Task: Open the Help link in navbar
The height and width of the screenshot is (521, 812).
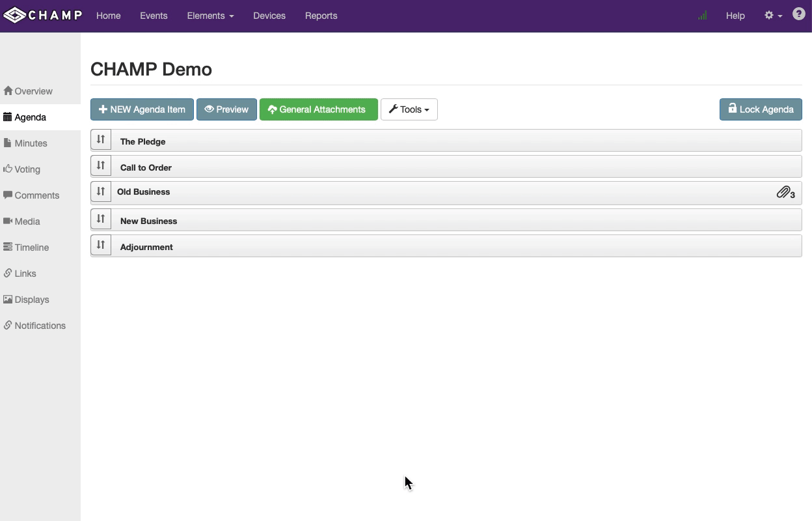Action: [x=735, y=16]
